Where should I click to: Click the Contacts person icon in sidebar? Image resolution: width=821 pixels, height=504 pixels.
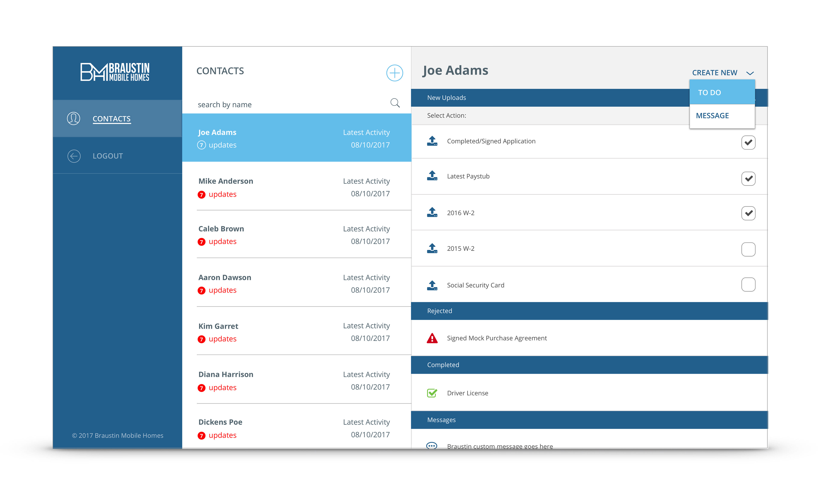[x=73, y=119]
